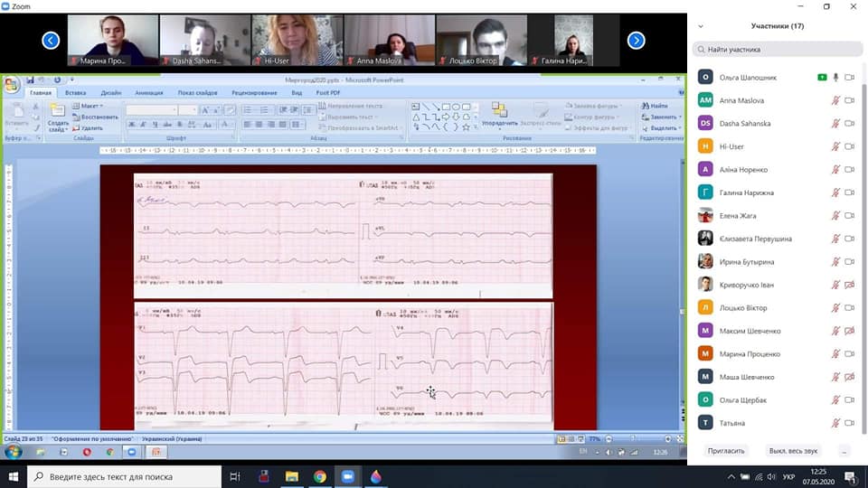Click the Office button in PowerPoint
Image resolution: width=868 pixels, height=488 pixels.
(11, 85)
